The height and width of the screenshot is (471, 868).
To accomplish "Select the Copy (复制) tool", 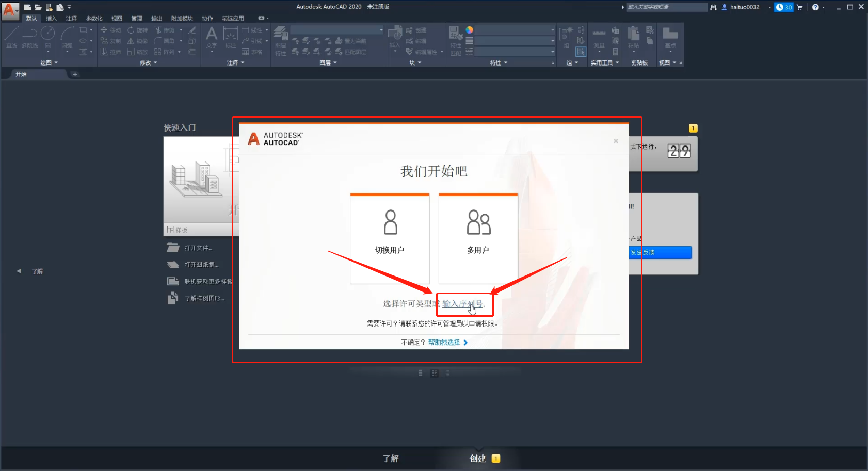I will point(110,41).
